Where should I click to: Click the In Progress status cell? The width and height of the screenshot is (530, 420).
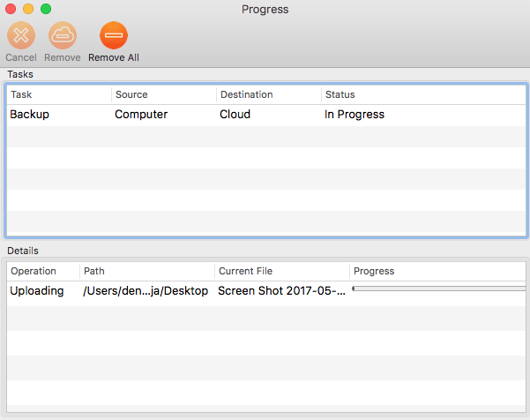click(355, 115)
